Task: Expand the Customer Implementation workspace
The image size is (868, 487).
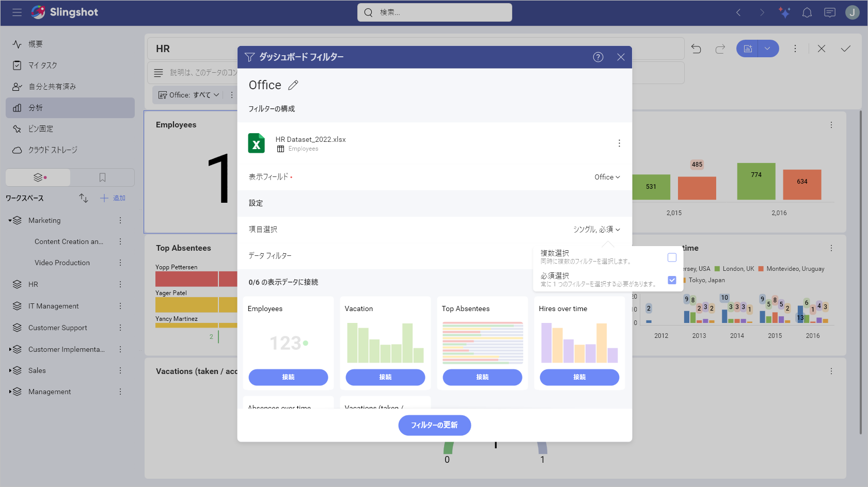Action: click(x=10, y=349)
